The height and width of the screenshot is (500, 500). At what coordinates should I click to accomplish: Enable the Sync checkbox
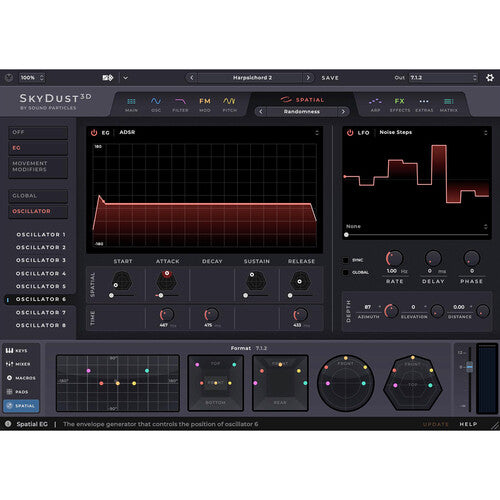click(x=346, y=260)
